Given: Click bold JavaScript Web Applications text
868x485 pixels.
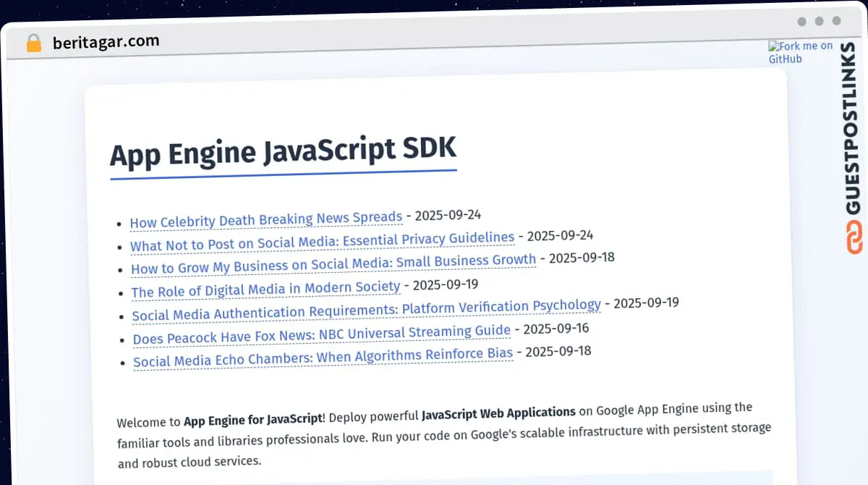Looking at the screenshot, I should pos(498,413).
